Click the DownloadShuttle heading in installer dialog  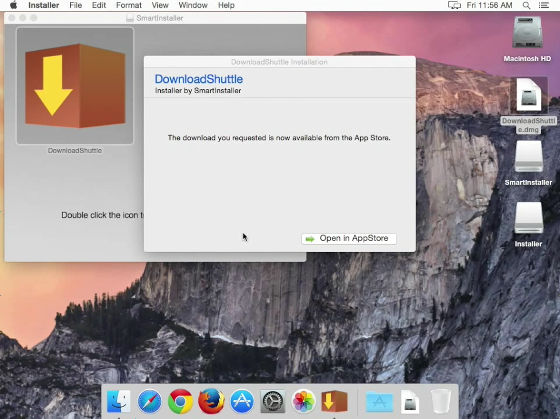199,79
